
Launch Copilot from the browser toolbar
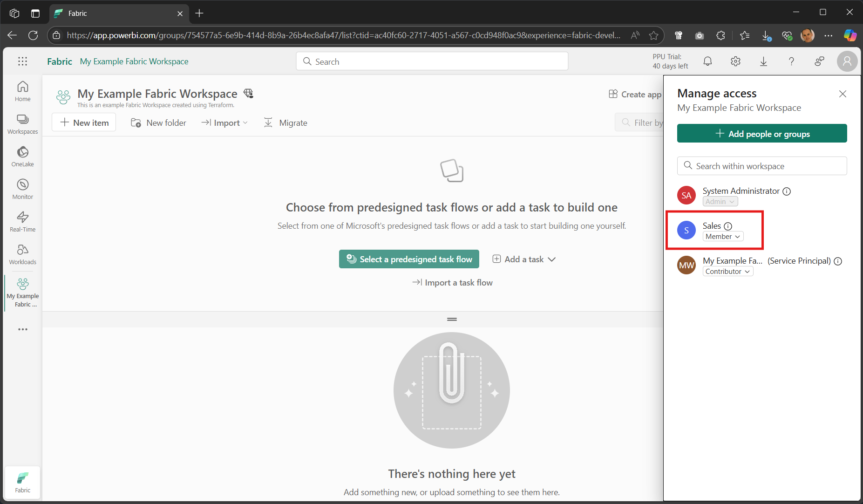(850, 35)
